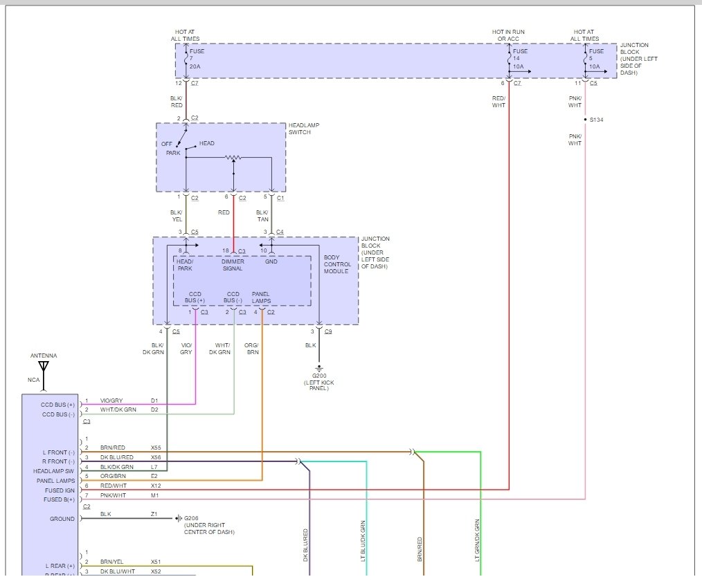Click the S134 splice dot
The height and width of the screenshot is (588, 702).
coord(585,120)
